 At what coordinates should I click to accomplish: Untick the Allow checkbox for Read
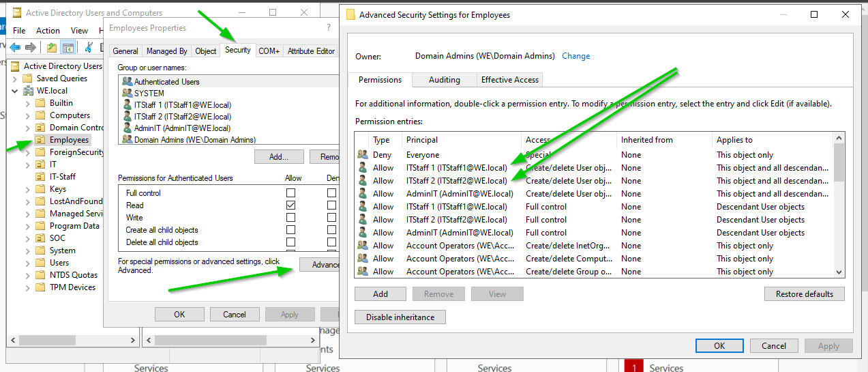(291, 205)
